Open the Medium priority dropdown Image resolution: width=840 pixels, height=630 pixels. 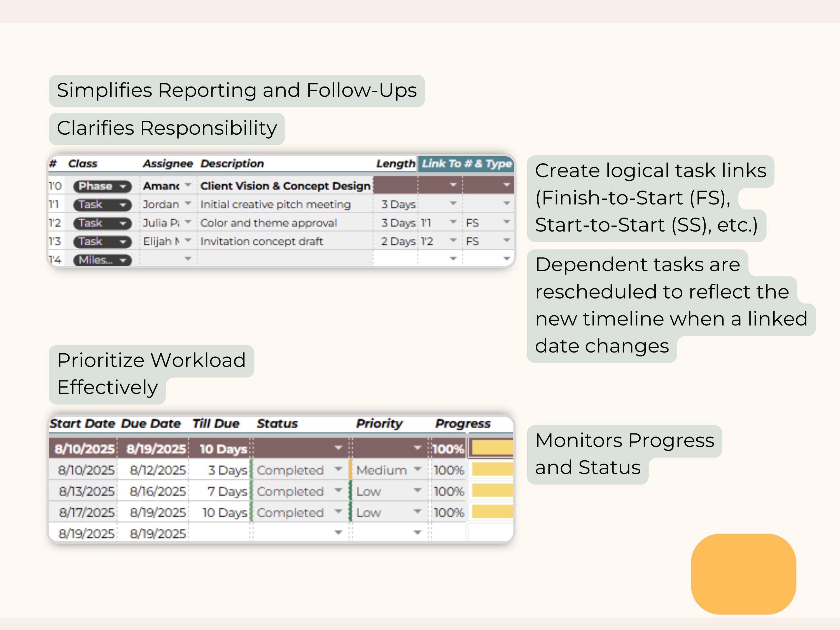click(417, 470)
